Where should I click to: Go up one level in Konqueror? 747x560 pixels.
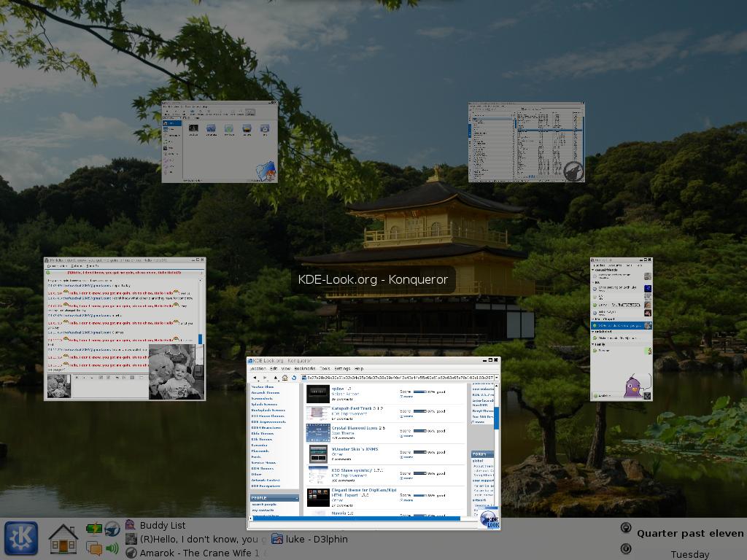[x=275, y=378]
